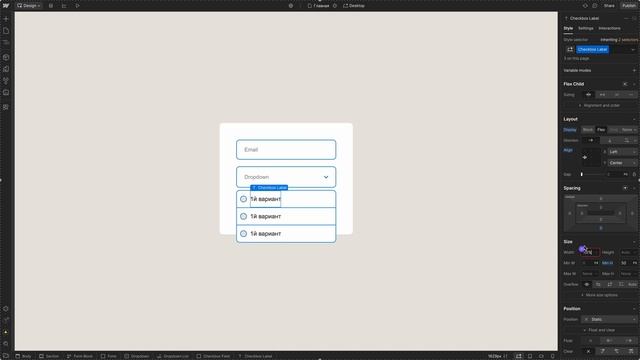Click Desktop breakpoint button

click(353, 6)
